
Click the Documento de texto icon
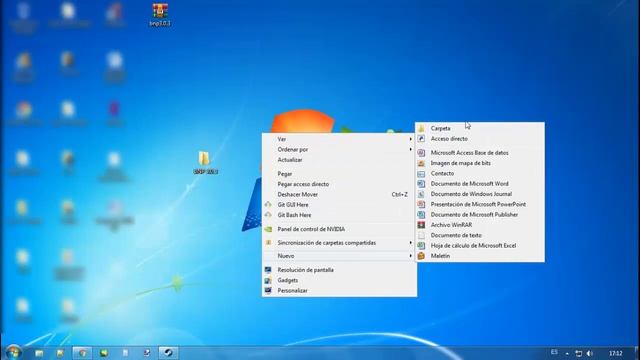click(x=421, y=236)
